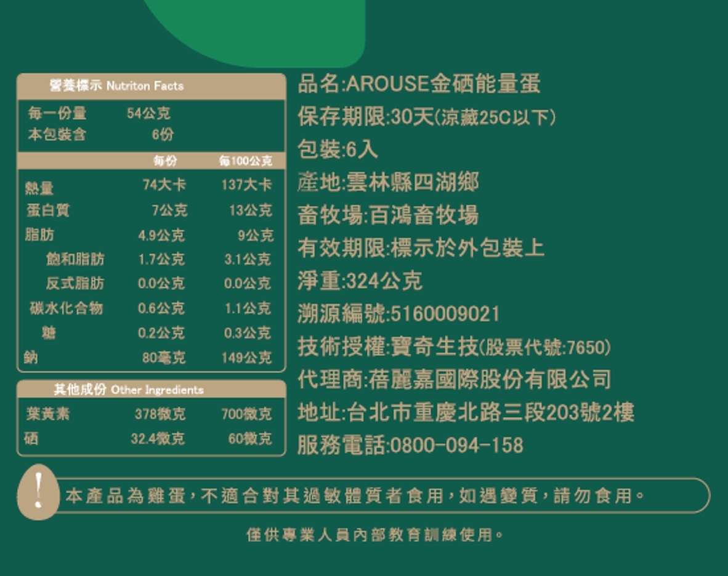The width and height of the screenshot is (728, 576).
Task: Click the '每100公克' column header
Action: [x=246, y=161]
